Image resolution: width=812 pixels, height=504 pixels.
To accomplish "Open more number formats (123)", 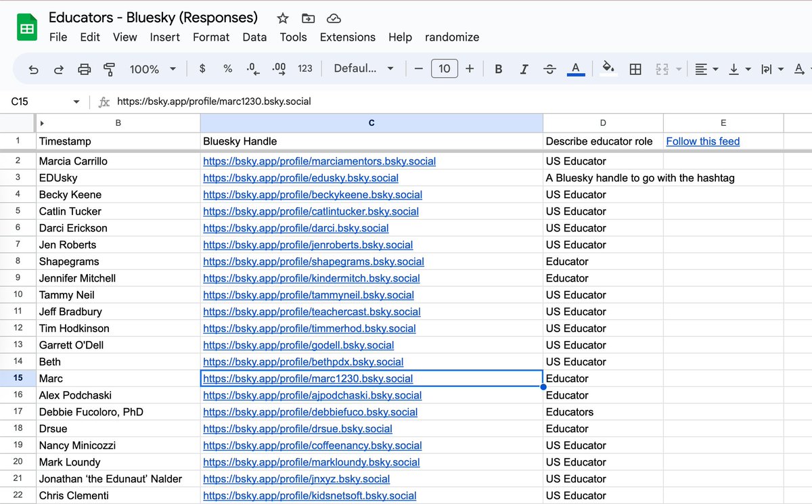I will tap(305, 68).
